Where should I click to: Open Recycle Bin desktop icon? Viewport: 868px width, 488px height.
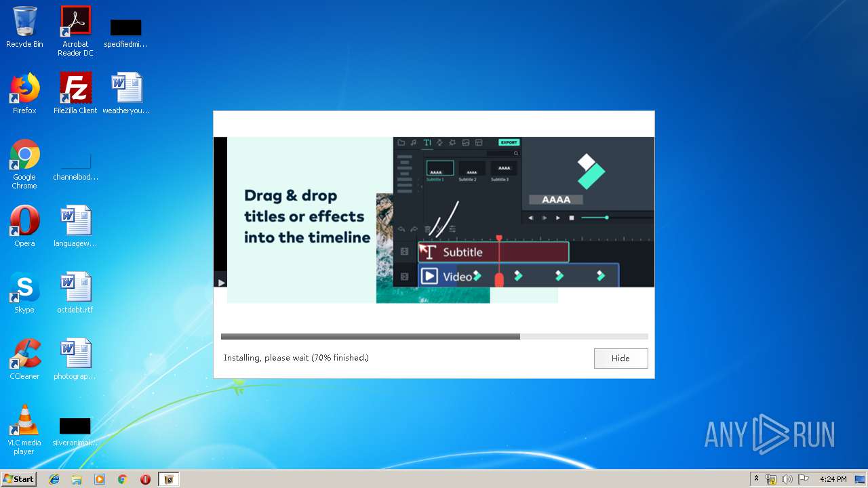[x=24, y=27]
